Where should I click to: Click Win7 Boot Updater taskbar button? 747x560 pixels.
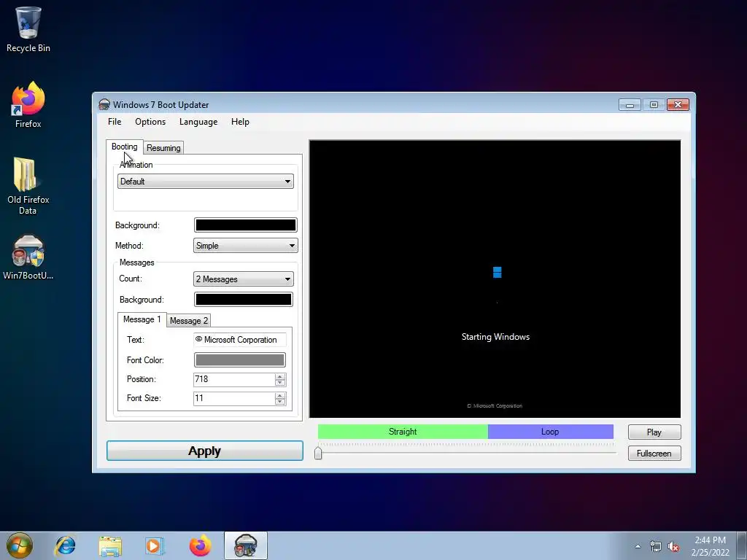(x=246, y=545)
